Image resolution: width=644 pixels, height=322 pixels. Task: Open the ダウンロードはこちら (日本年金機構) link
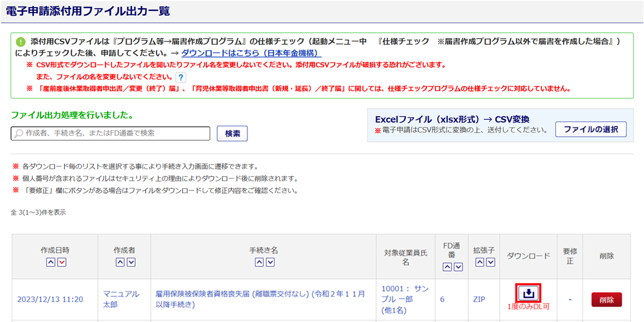pos(251,53)
